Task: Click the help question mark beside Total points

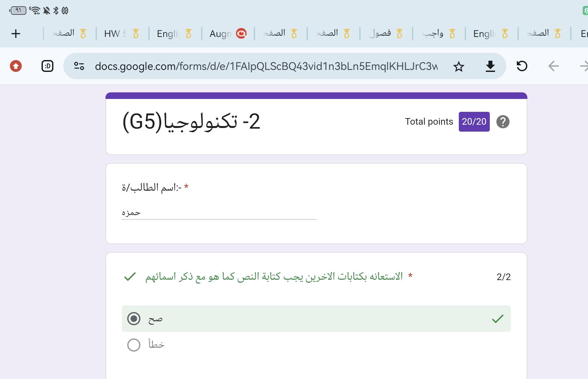Action: (x=503, y=122)
